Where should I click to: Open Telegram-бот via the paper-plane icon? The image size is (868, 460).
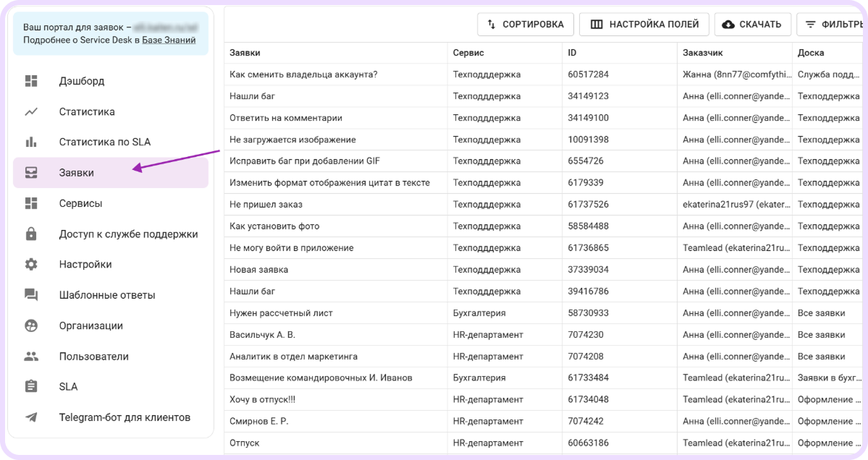30,417
